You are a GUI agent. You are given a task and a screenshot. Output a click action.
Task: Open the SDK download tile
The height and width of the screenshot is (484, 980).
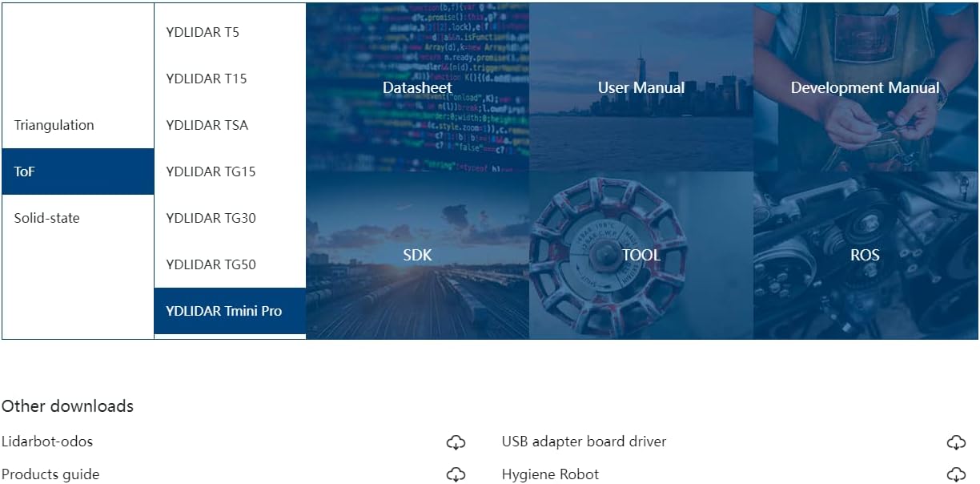pyautogui.click(x=417, y=255)
